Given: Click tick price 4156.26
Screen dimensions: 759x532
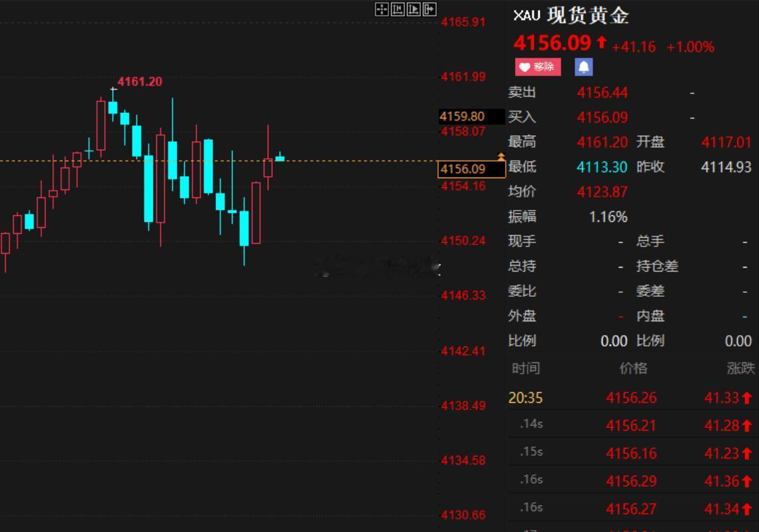Looking at the screenshot, I should point(631,398).
